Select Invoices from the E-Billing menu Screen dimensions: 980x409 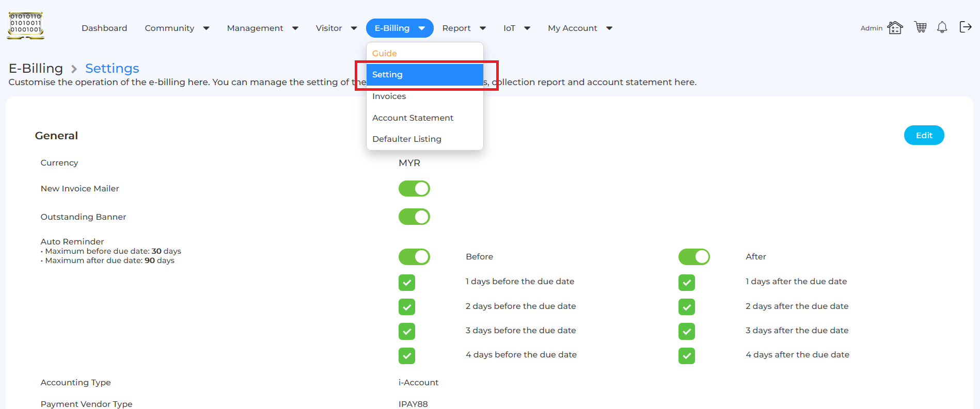point(389,96)
